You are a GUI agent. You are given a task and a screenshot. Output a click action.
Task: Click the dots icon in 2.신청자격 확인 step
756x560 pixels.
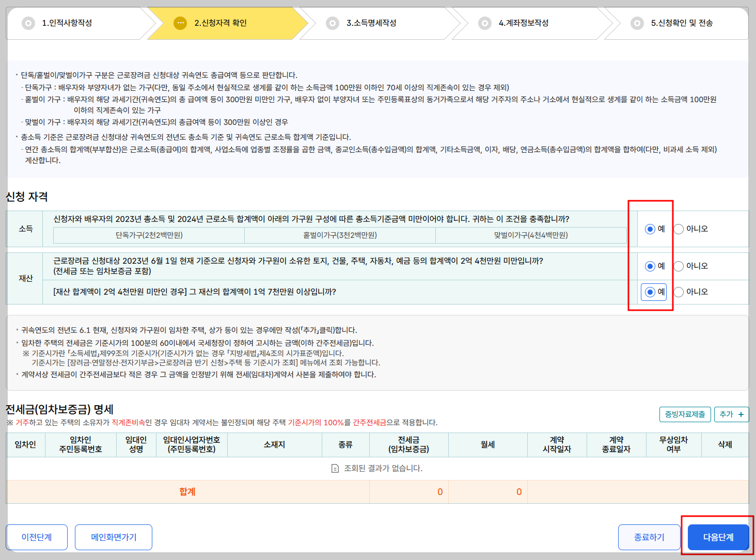pos(180,23)
